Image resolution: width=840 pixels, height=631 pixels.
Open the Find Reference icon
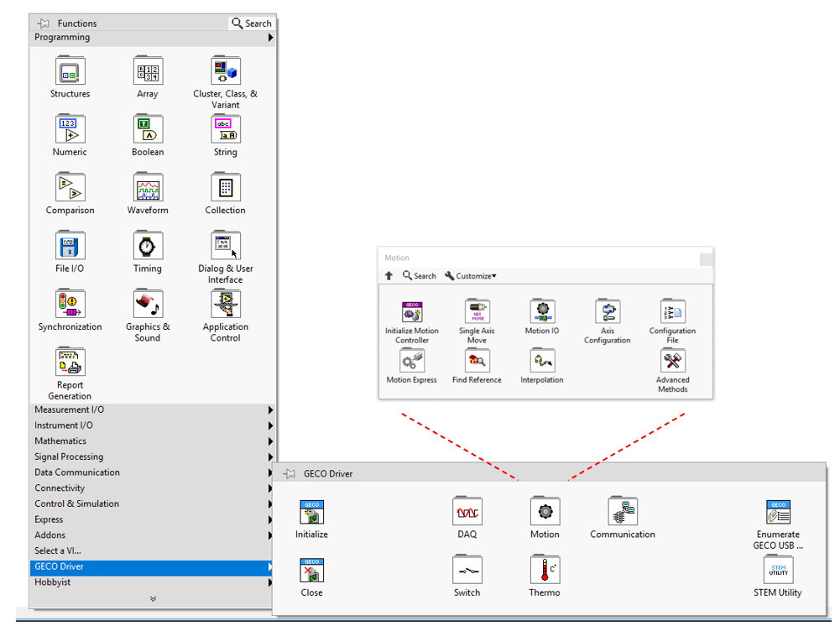coord(477,362)
